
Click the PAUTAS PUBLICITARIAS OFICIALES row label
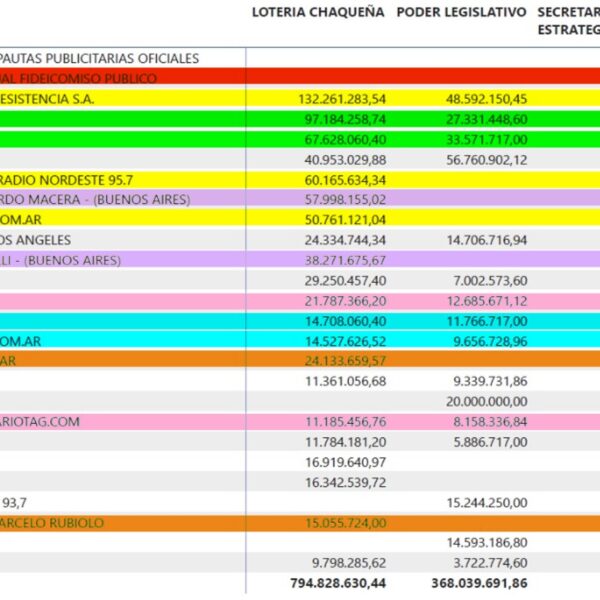pos(99,59)
